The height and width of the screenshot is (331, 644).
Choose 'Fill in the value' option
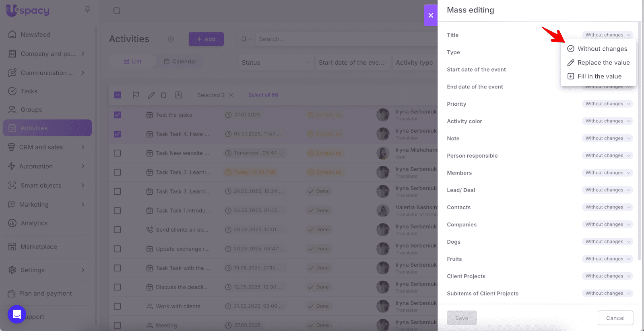point(599,76)
